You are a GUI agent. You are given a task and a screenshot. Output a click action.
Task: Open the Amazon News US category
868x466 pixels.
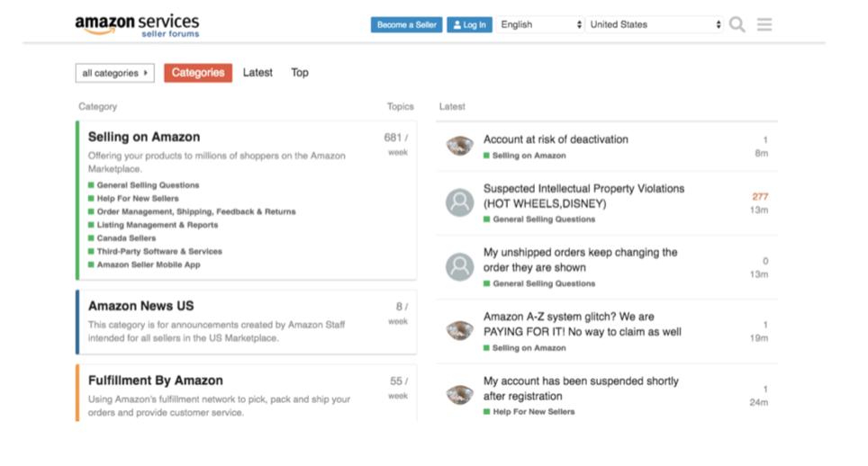click(x=141, y=306)
